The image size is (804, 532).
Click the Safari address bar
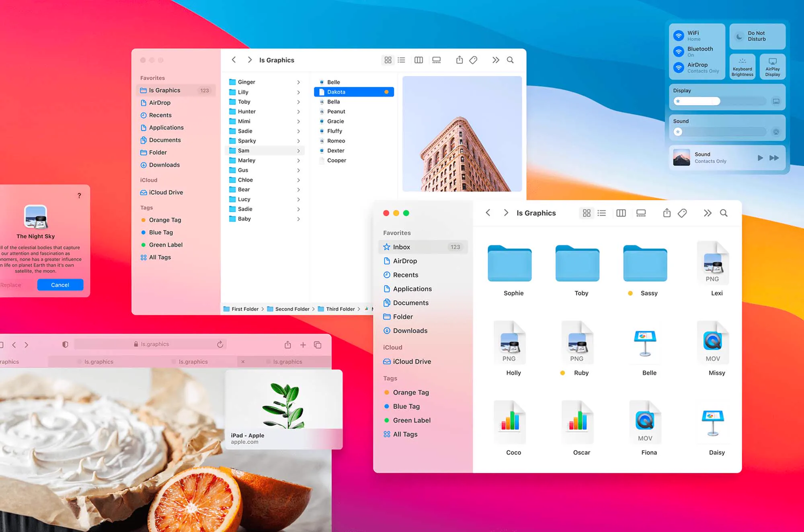coord(151,344)
